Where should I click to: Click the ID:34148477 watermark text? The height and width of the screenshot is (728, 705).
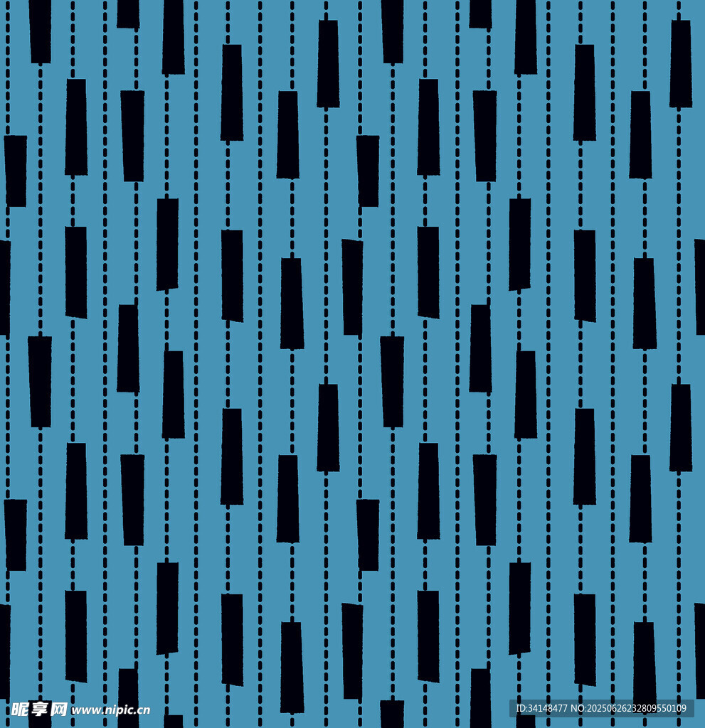point(541,708)
